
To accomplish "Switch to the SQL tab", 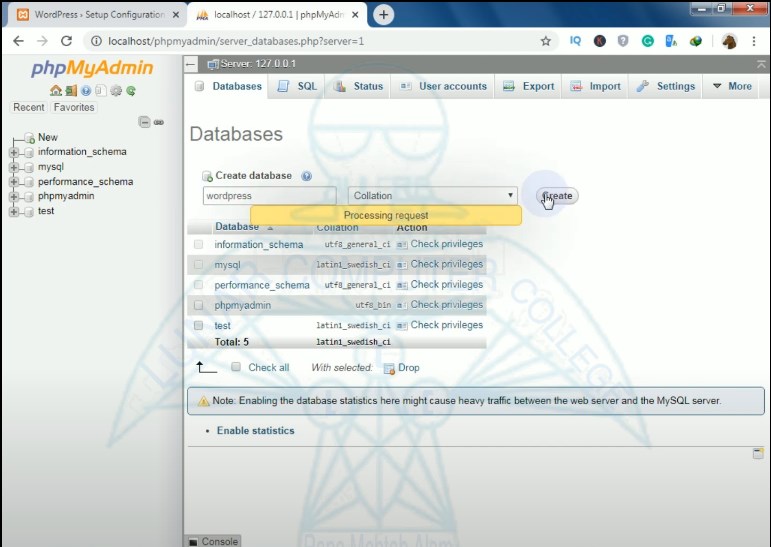I will (x=297, y=86).
